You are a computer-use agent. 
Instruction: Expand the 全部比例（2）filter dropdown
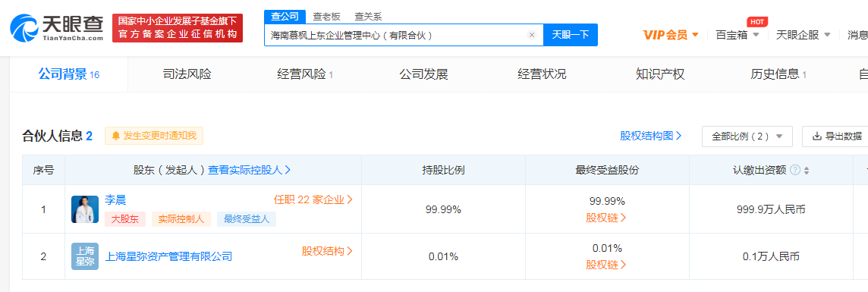[x=747, y=136]
